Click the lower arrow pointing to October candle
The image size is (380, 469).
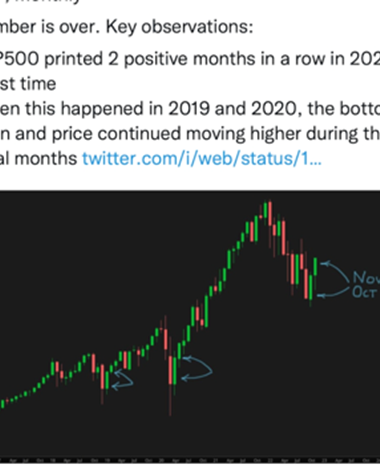(333, 293)
